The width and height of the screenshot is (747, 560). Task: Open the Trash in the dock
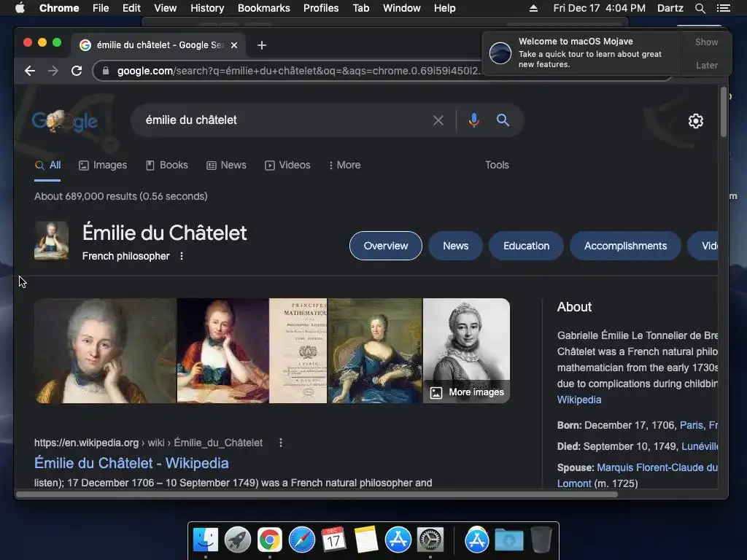point(541,540)
